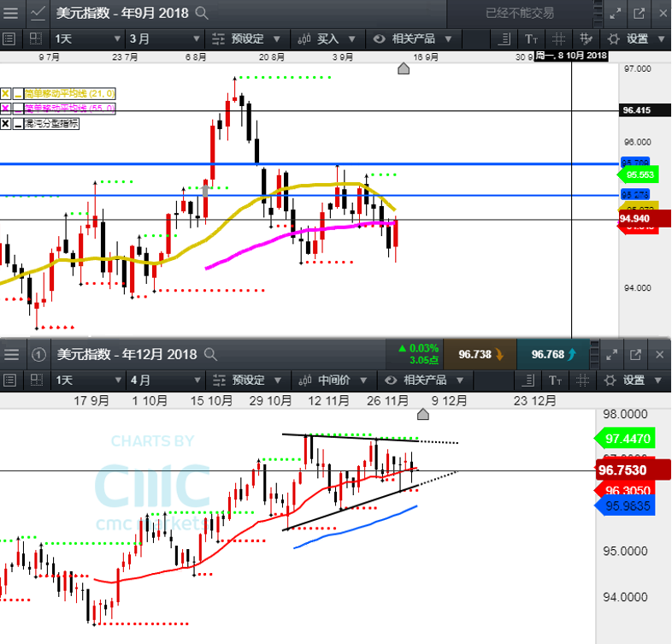
Task: Change 4月 time range in bottom chart
Action: click(165, 381)
